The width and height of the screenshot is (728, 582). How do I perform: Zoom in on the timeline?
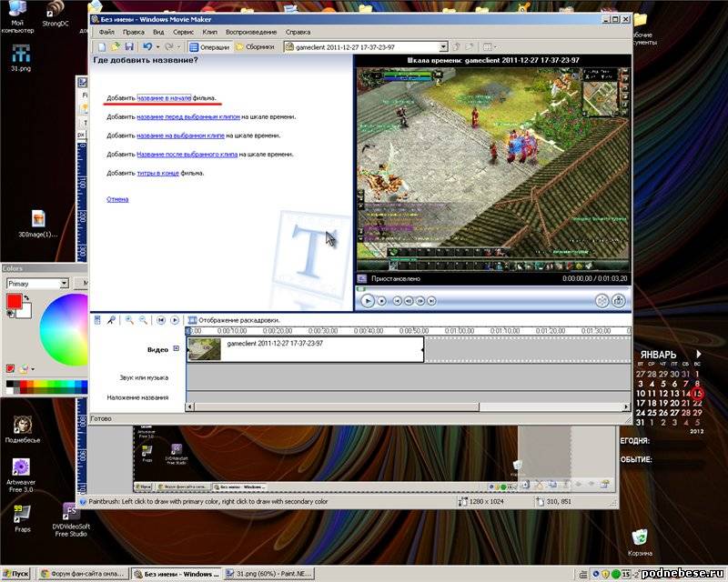129,320
